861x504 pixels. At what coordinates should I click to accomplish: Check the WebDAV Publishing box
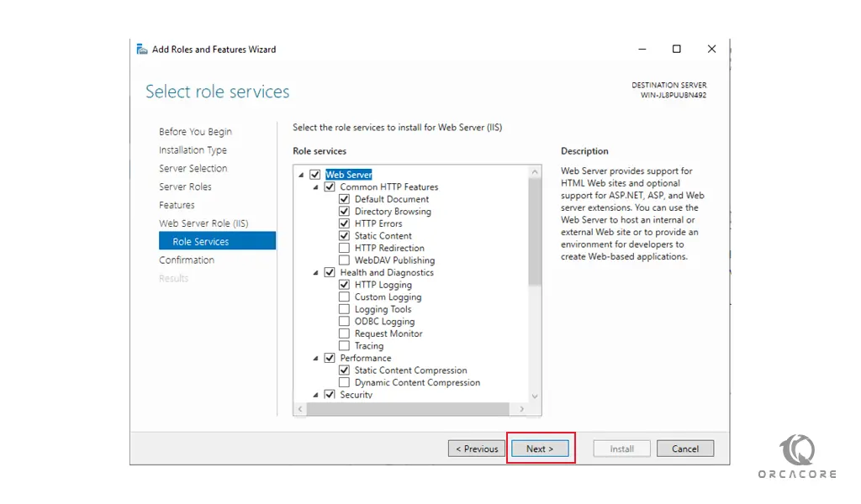(344, 260)
